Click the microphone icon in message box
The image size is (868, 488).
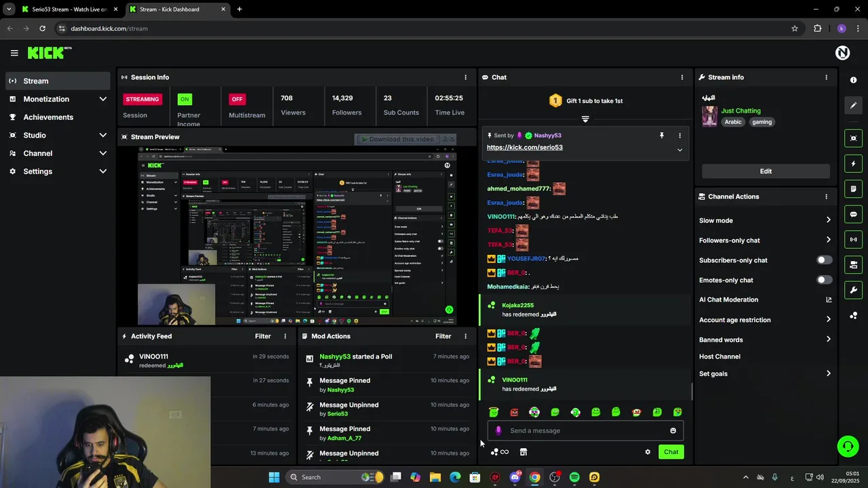498,430
